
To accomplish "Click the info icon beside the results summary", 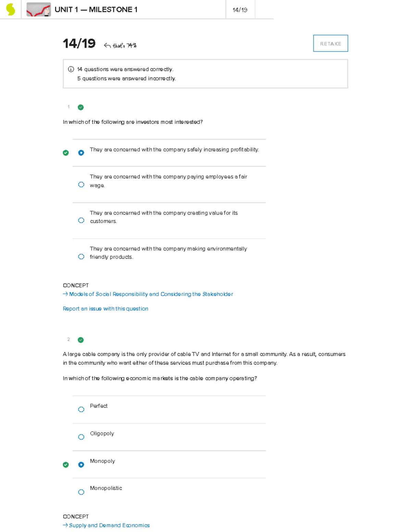I will coord(70,69).
